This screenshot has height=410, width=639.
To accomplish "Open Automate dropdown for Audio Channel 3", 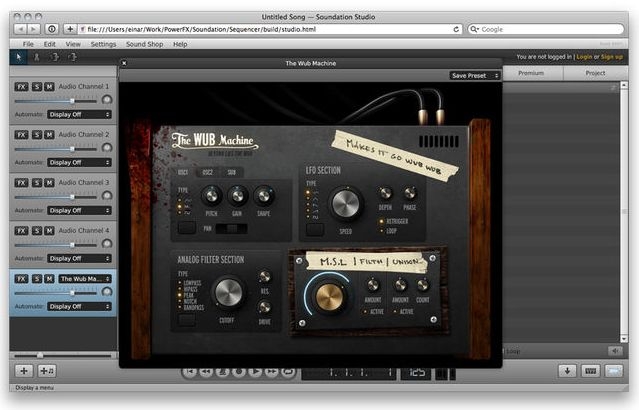I will (79, 211).
